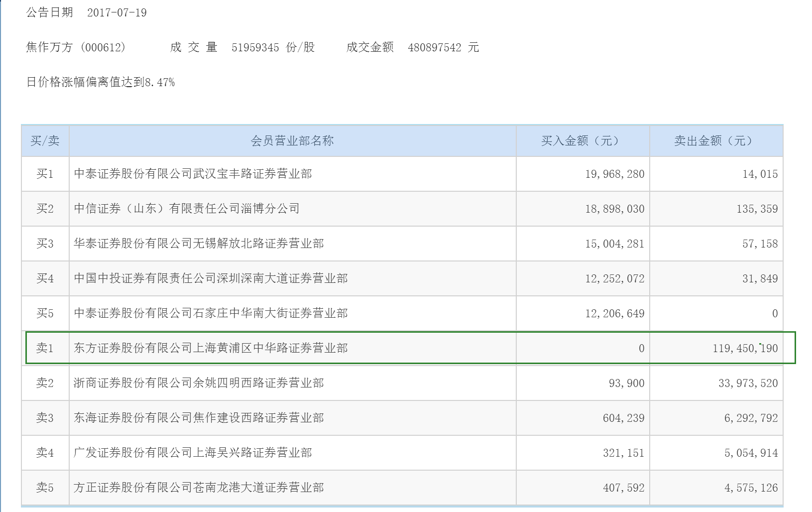Click the sell amount 57,158
Viewport: 812px width, 512px height.
pos(760,244)
